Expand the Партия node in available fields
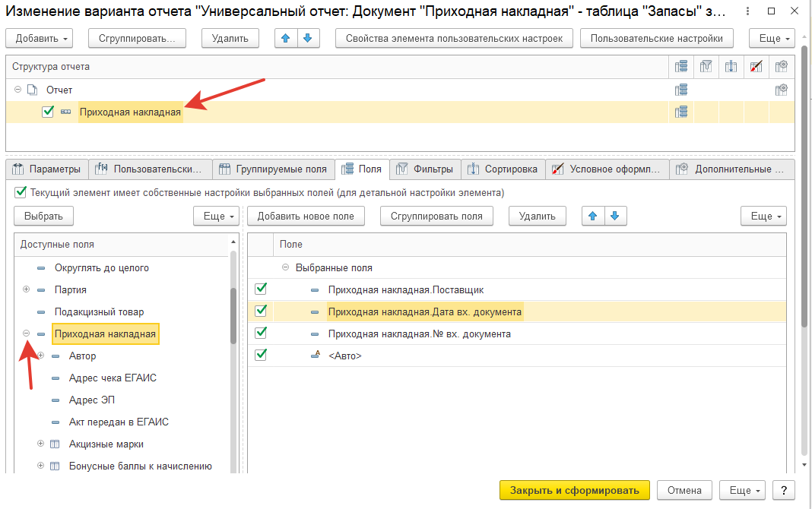This screenshot has width=812, height=509. click(x=26, y=289)
